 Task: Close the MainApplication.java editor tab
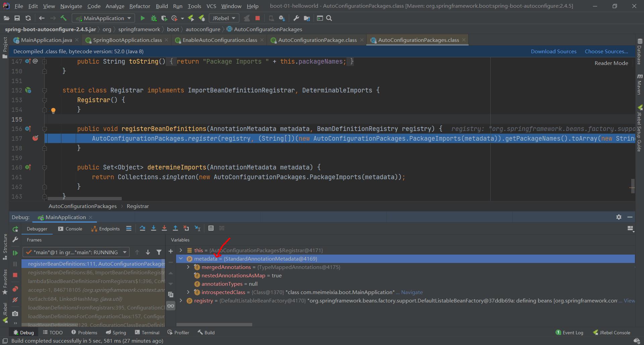[77, 40]
